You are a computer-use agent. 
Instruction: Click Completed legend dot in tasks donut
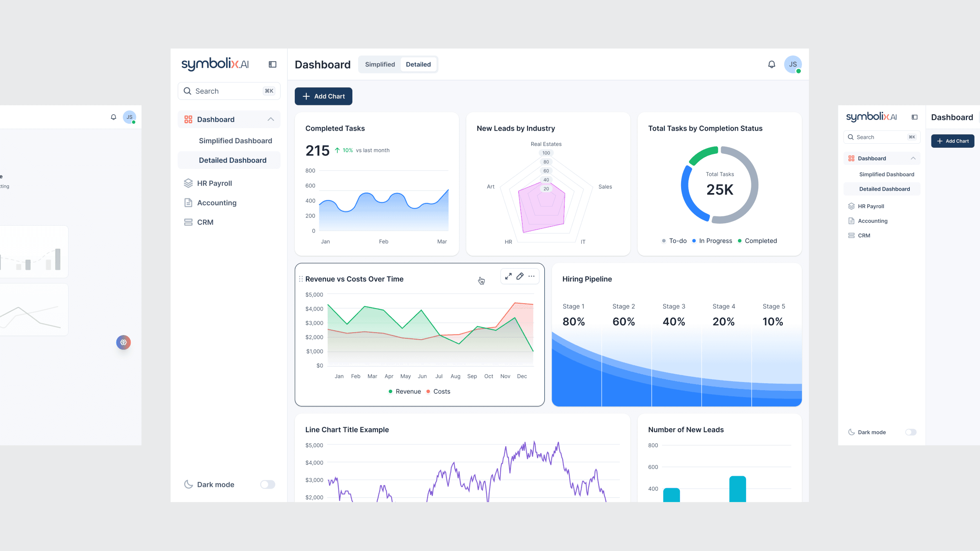[x=739, y=241]
